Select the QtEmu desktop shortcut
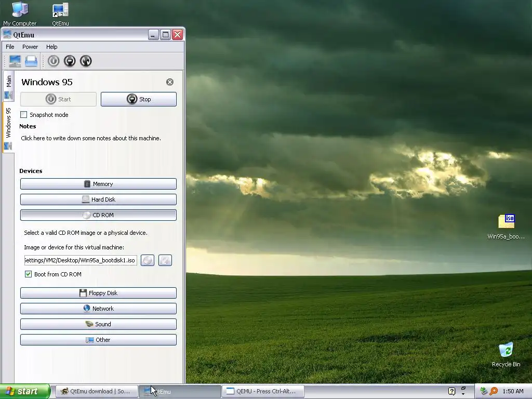Image resolution: width=532 pixels, height=399 pixels. pyautogui.click(x=60, y=14)
